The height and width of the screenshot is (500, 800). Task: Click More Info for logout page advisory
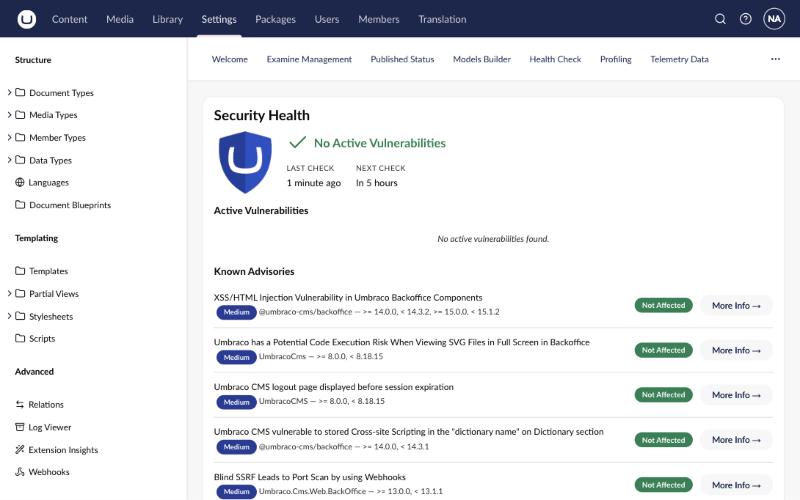tap(736, 395)
